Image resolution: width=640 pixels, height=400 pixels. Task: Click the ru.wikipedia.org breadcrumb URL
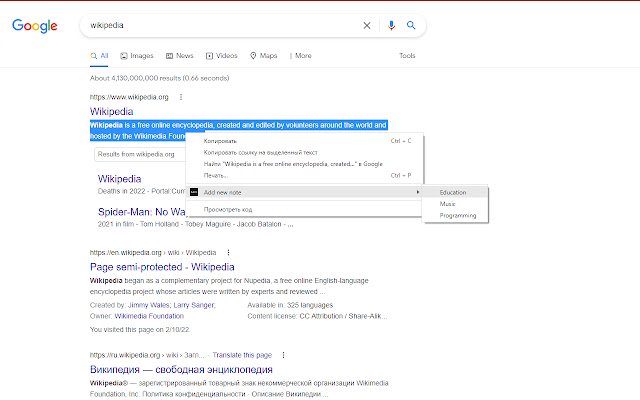click(147, 355)
